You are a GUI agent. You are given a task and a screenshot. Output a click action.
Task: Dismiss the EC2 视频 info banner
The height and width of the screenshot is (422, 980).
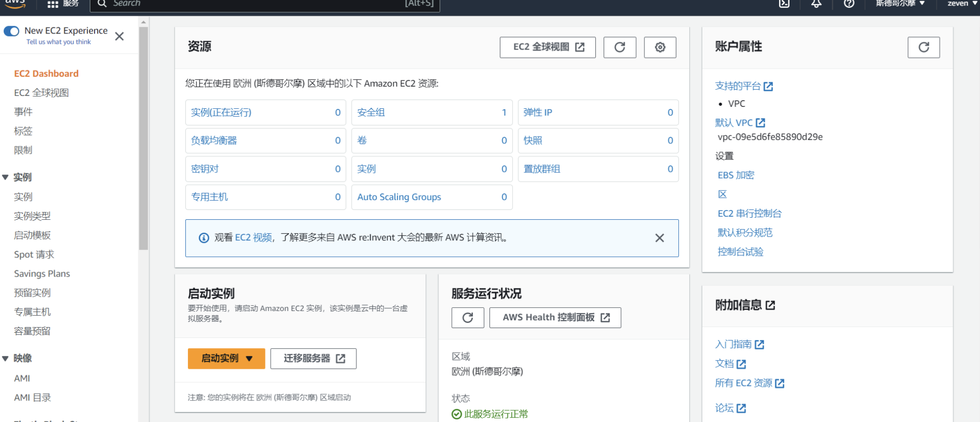pyautogui.click(x=659, y=238)
